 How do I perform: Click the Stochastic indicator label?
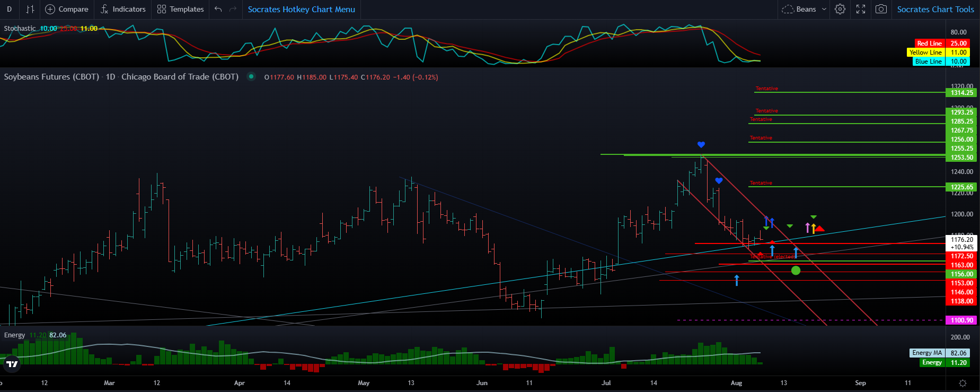point(20,28)
